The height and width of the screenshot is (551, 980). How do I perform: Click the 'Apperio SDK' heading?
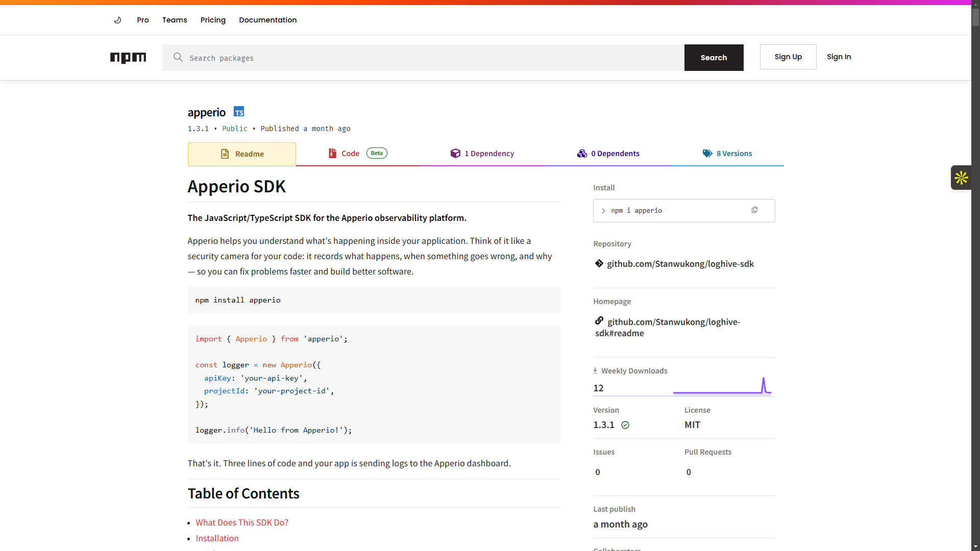point(236,186)
